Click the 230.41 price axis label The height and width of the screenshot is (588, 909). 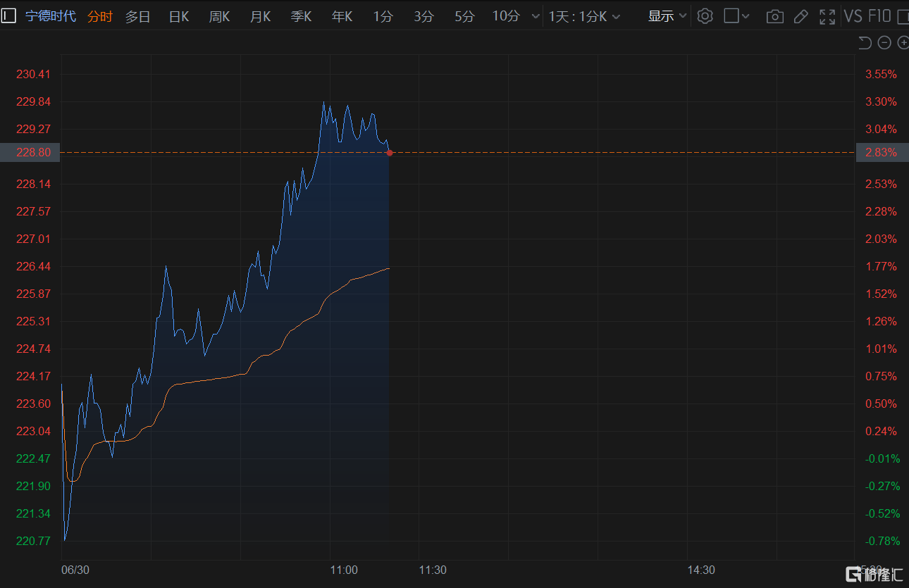click(x=33, y=74)
